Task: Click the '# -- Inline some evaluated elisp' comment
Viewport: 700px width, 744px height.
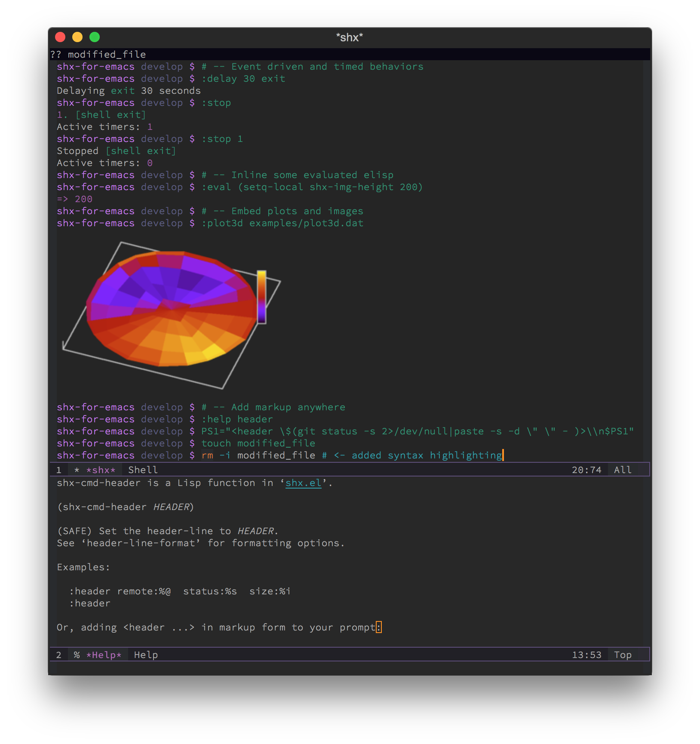Action: (298, 175)
